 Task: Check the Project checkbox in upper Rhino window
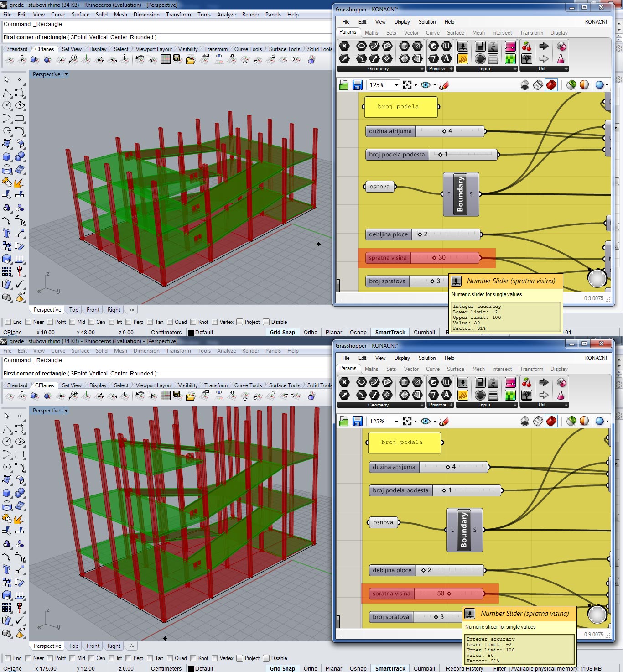click(240, 322)
